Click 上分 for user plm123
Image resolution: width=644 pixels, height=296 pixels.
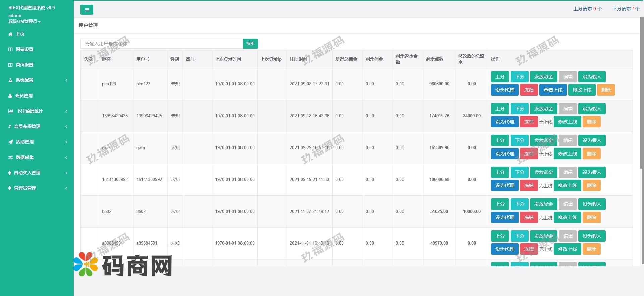point(500,77)
